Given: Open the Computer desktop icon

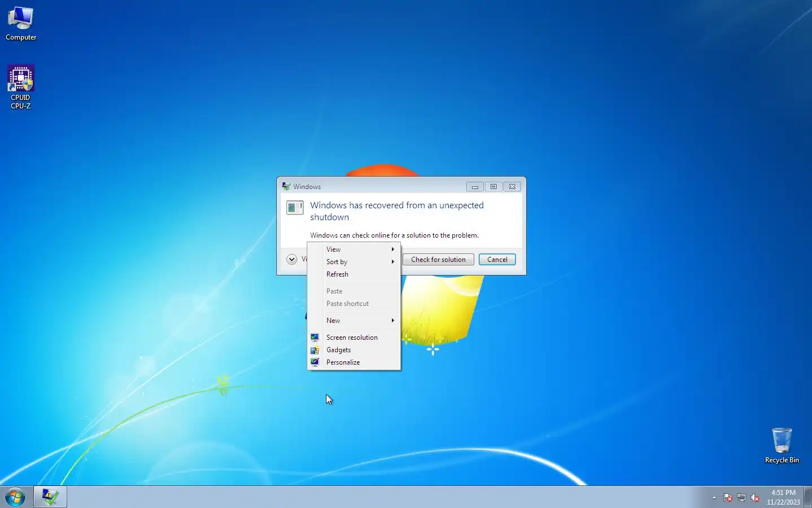Looking at the screenshot, I should click(x=21, y=24).
